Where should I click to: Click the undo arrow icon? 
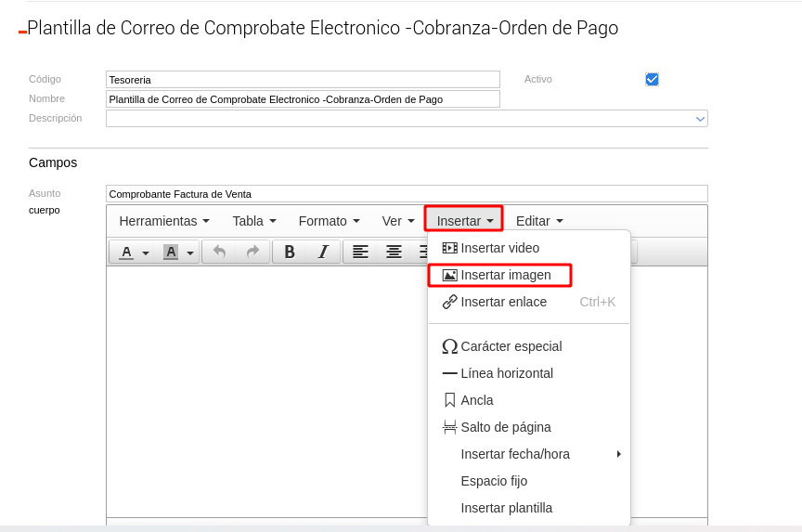(219, 252)
